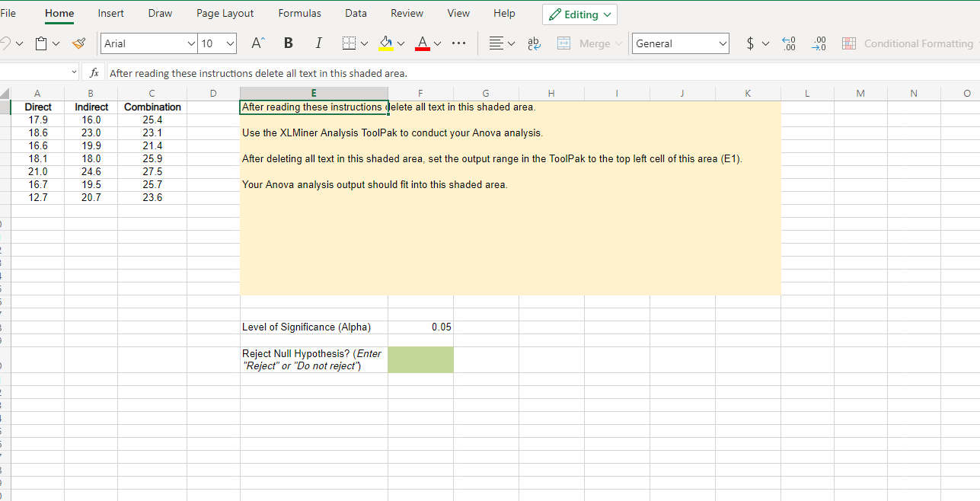Image resolution: width=980 pixels, height=501 pixels.
Task: Open the Number Format dropdown showing General
Action: [680, 43]
